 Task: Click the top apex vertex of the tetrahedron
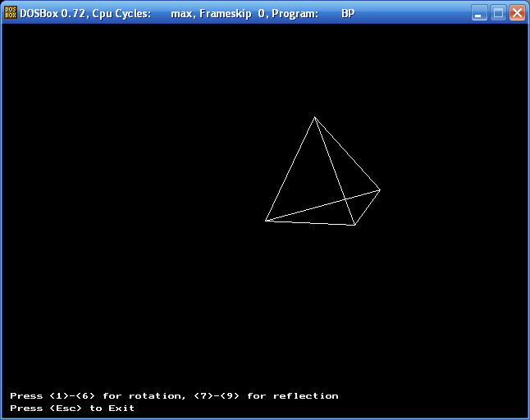point(315,117)
